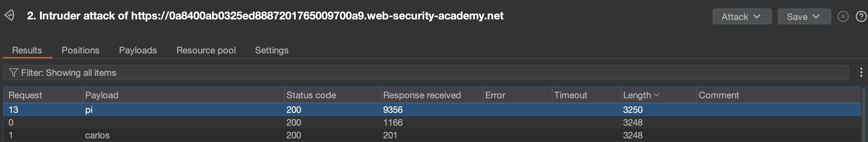This screenshot has height=142, width=868.
Task: Sort by the Payload column header
Action: (102, 95)
